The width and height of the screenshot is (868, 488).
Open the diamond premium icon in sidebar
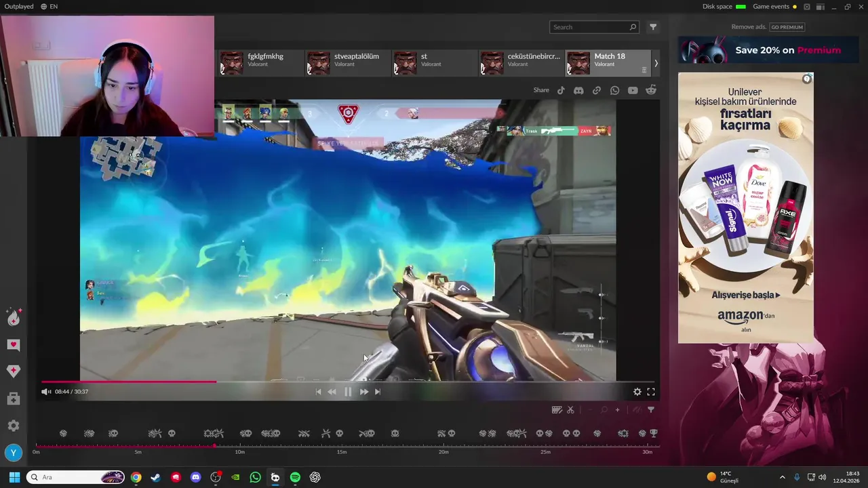click(14, 371)
